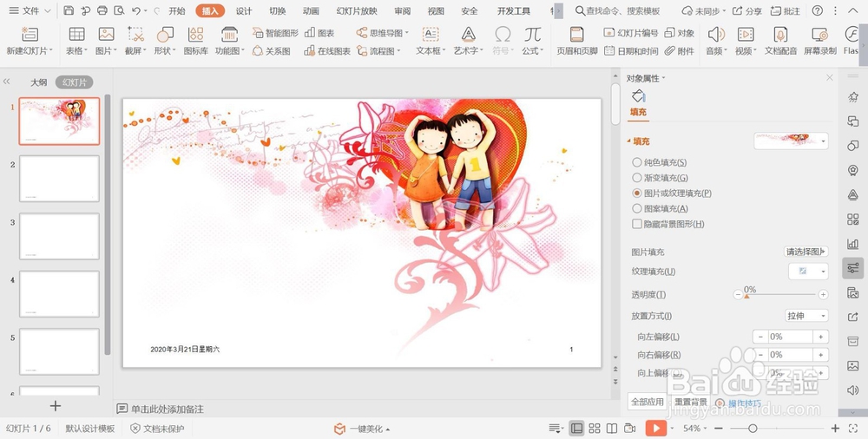This screenshot has width=868, height=439.
Task: Click the zoom slider in status bar
Action: (775, 429)
